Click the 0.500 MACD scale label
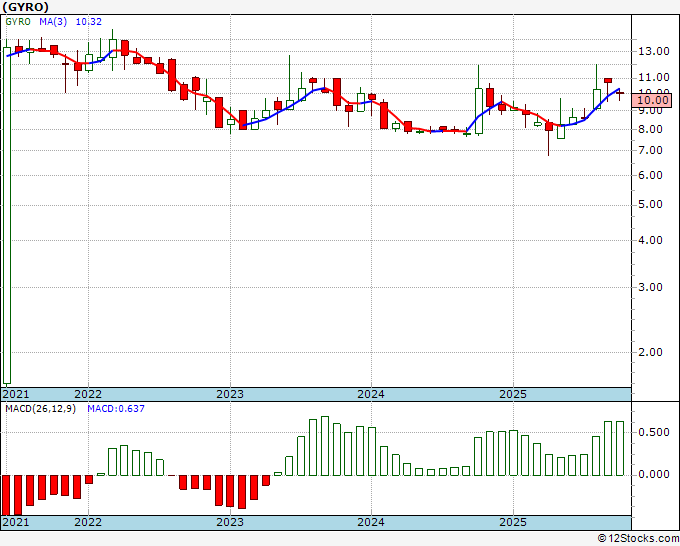Screen dimensions: 680x546 click(x=654, y=432)
